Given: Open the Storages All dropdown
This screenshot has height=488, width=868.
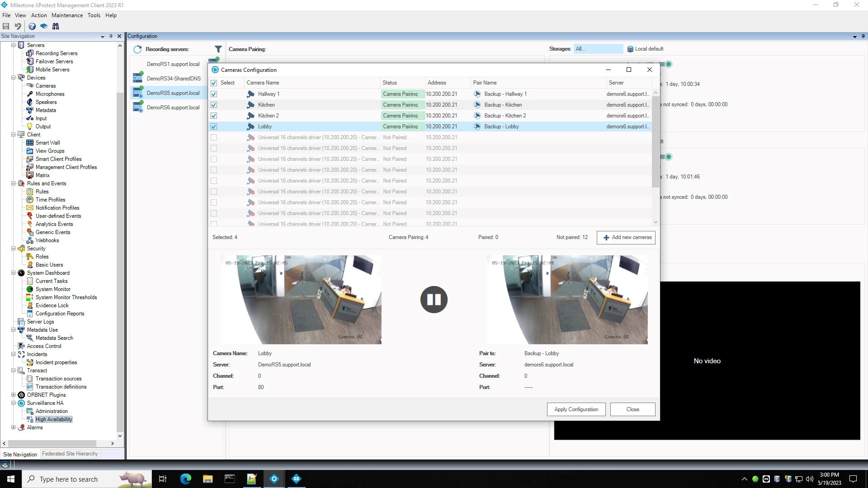Looking at the screenshot, I should [598, 49].
